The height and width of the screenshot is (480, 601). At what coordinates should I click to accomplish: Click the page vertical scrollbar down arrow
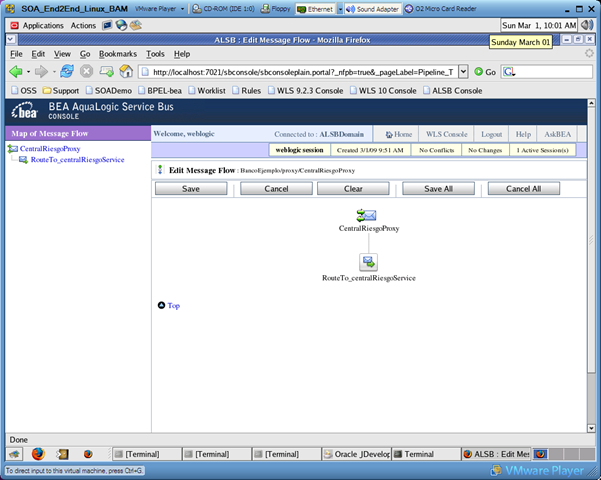pos(591,428)
